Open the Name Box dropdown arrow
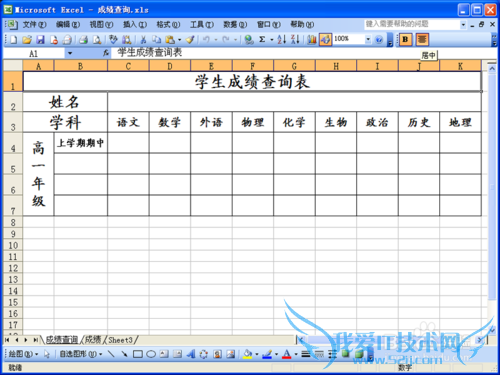The image size is (500, 375). 70,53
